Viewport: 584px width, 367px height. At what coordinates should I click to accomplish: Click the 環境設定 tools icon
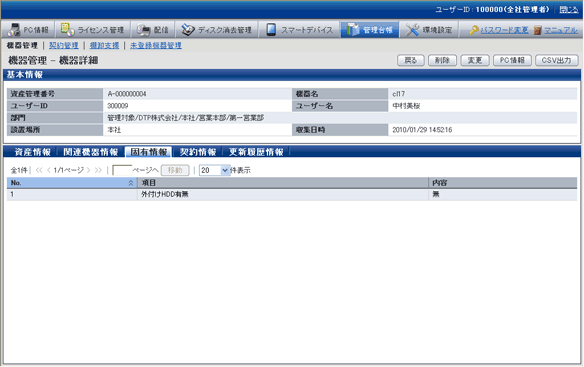click(x=412, y=30)
